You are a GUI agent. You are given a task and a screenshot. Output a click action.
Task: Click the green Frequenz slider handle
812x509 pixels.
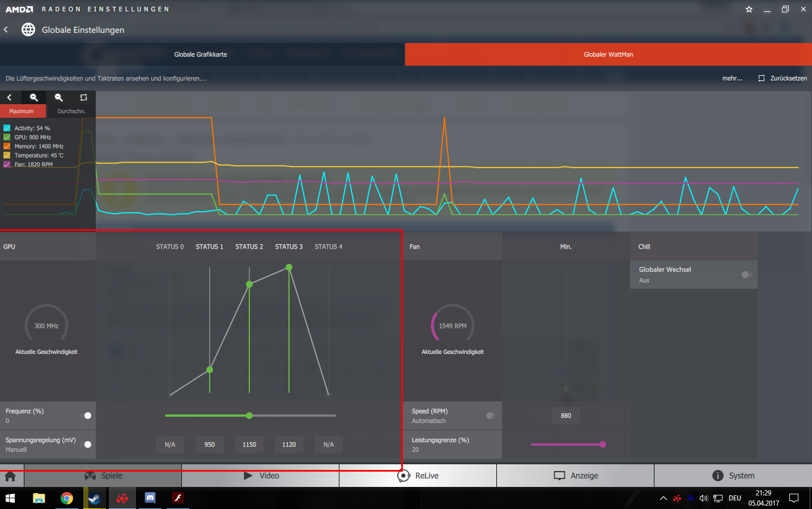click(249, 416)
